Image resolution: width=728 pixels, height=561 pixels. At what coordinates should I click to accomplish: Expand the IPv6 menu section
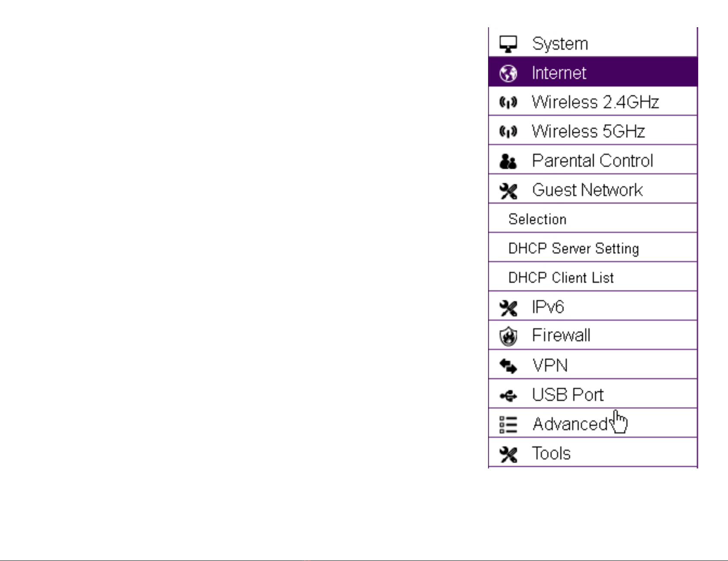coord(593,306)
